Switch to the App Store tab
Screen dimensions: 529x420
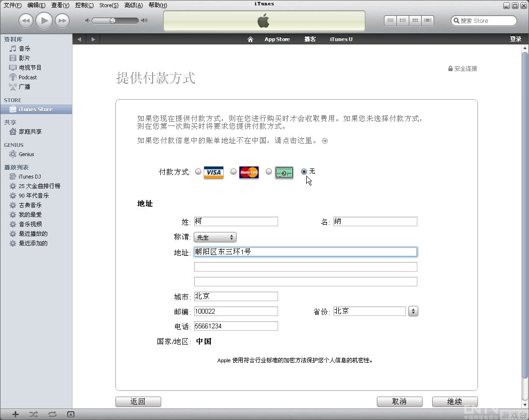(x=277, y=39)
